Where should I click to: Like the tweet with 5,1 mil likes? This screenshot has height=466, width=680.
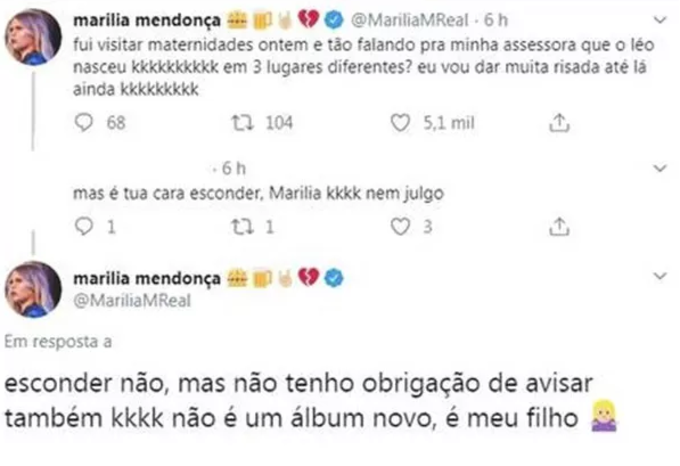coord(401,123)
